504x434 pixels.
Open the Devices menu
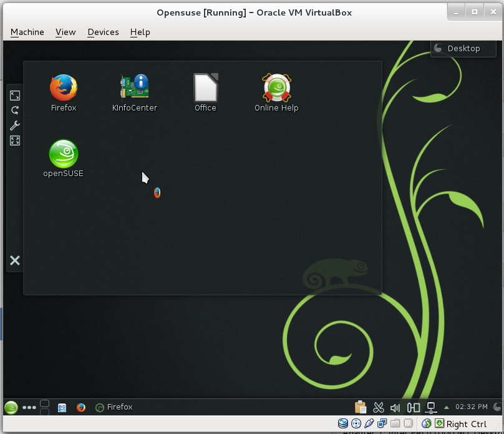(x=103, y=32)
